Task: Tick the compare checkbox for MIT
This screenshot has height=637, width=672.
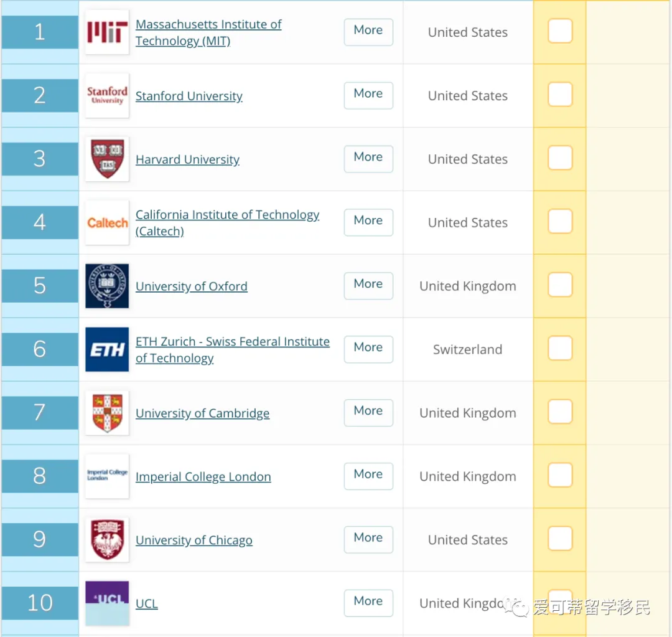Action: coord(560,31)
